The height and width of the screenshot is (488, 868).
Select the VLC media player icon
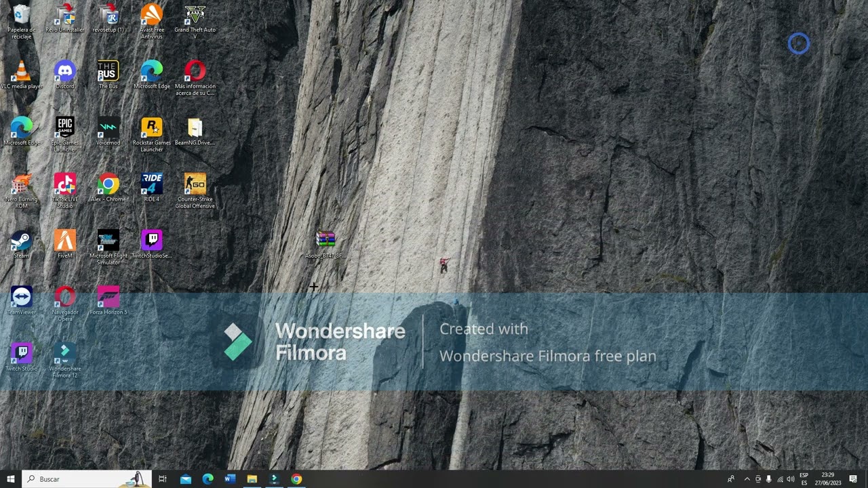pyautogui.click(x=22, y=75)
